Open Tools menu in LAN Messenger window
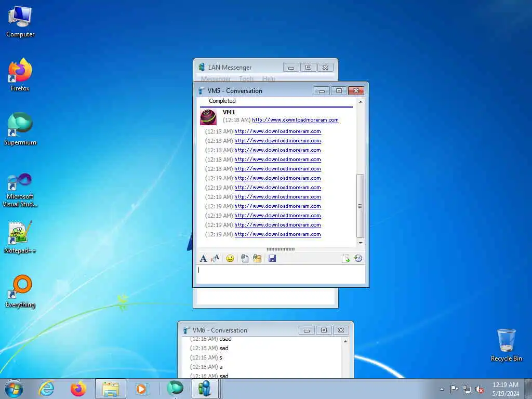The height and width of the screenshot is (399, 532). point(246,79)
